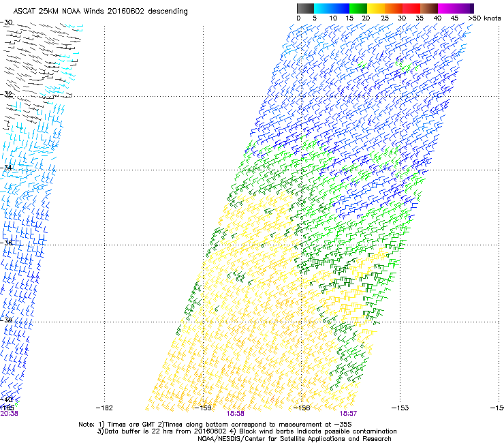The image size is (504, 443).
Task: Click the 'Data buffer is 22 hrs' note line
Action: pyautogui.click(x=247, y=431)
